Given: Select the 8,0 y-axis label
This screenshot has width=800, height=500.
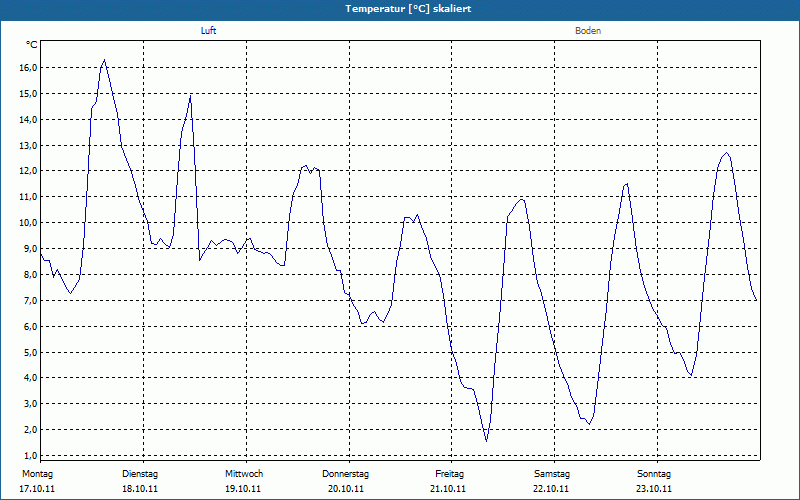Looking at the screenshot, I should pyautogui.click(x=31, y=274).
